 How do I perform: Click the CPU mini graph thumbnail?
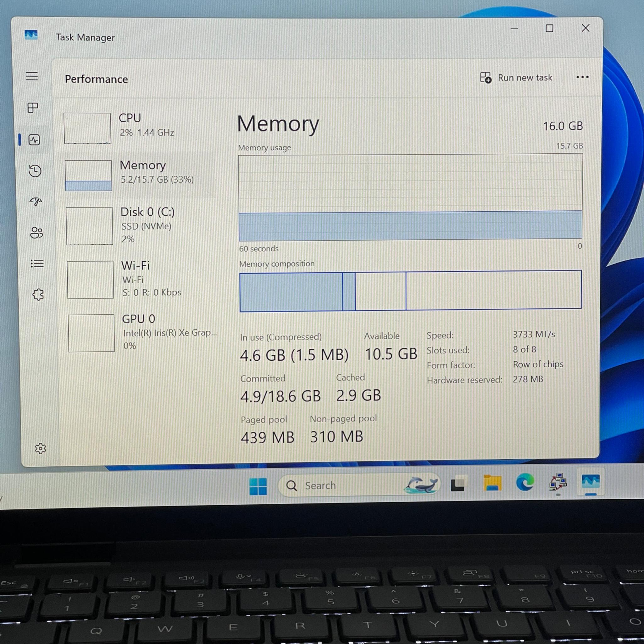click(x=87, y=128)
